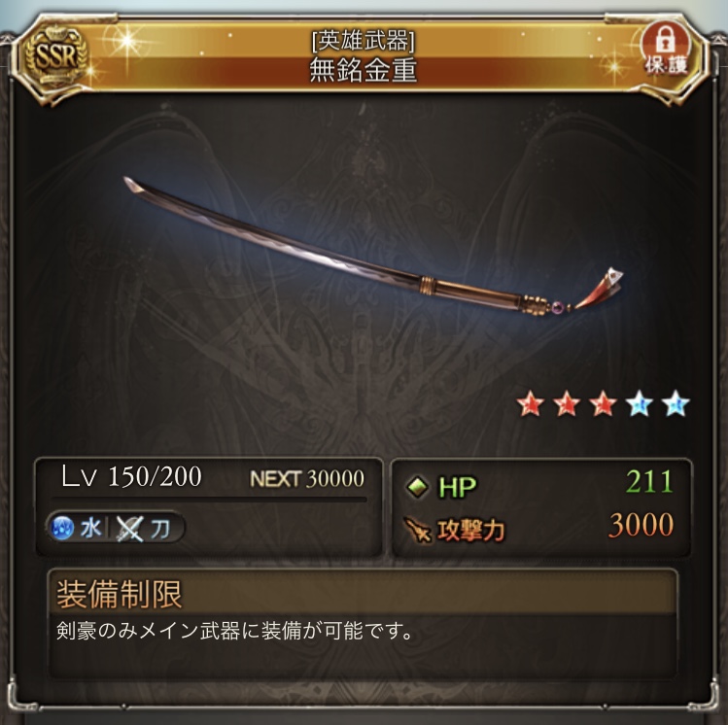The height and width of the screenshot is (725, 728).
Task: Click the weapon name 無銘金重
Action: 364,70
